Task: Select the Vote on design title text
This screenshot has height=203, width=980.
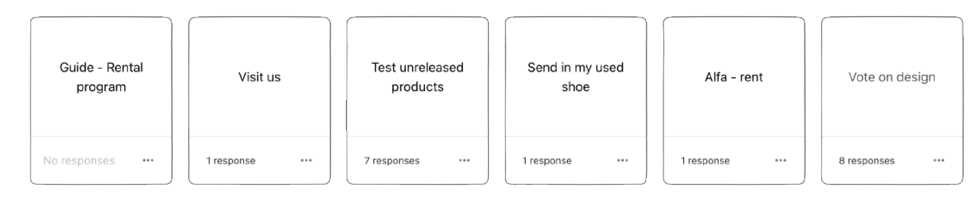Action: [892, 77]
